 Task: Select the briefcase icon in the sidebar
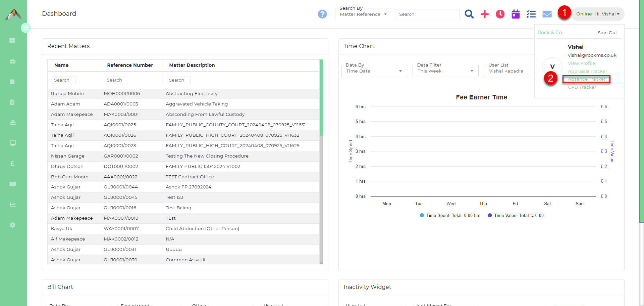coord(13,61)
